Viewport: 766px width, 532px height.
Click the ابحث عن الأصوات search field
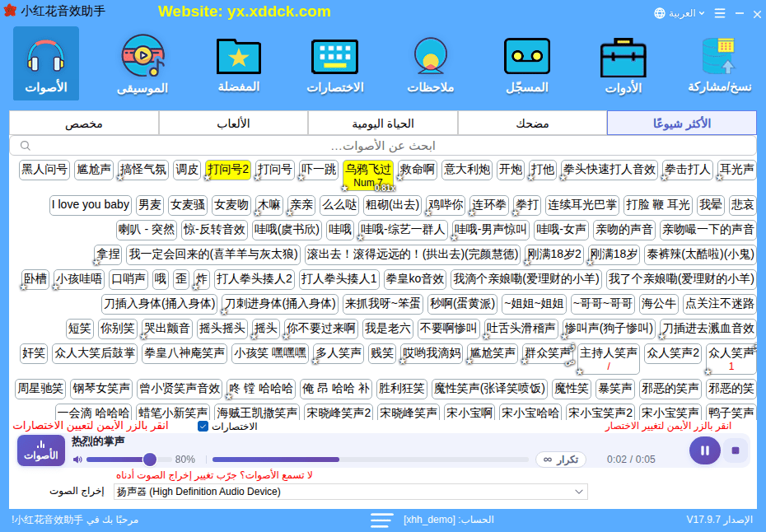coord(382,146)
